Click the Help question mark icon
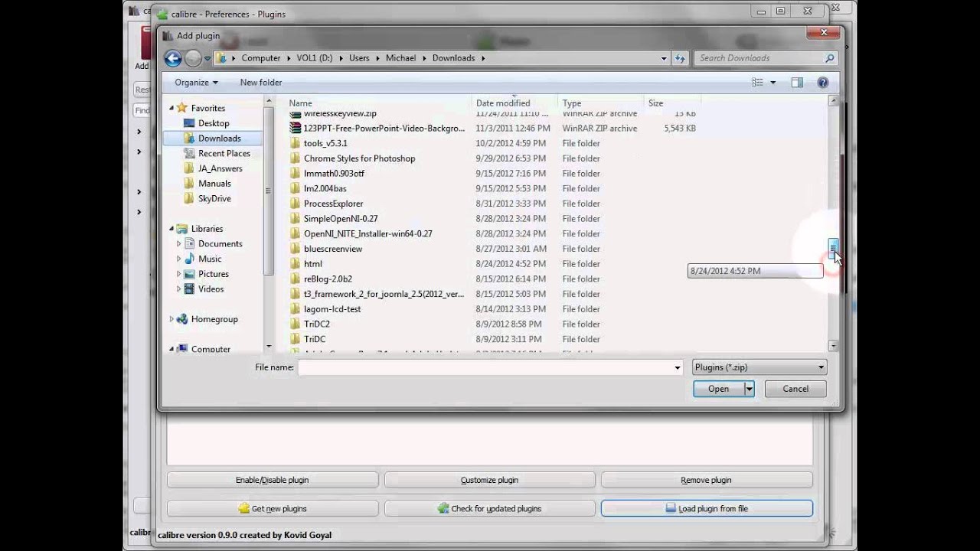This screenshot has width=980, height=551. 823,83
